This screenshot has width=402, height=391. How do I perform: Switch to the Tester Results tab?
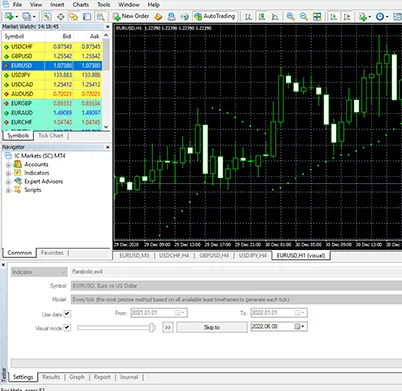(51, 377)
